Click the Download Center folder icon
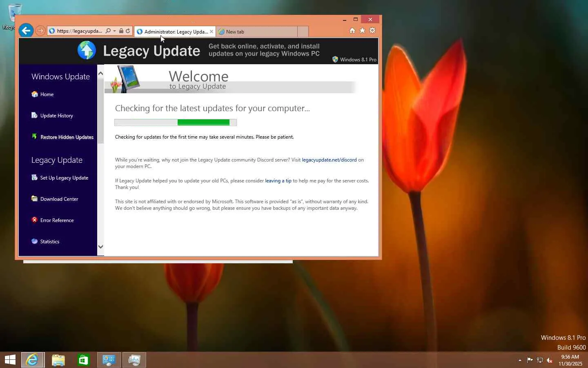588x368 pixels. 35,199
